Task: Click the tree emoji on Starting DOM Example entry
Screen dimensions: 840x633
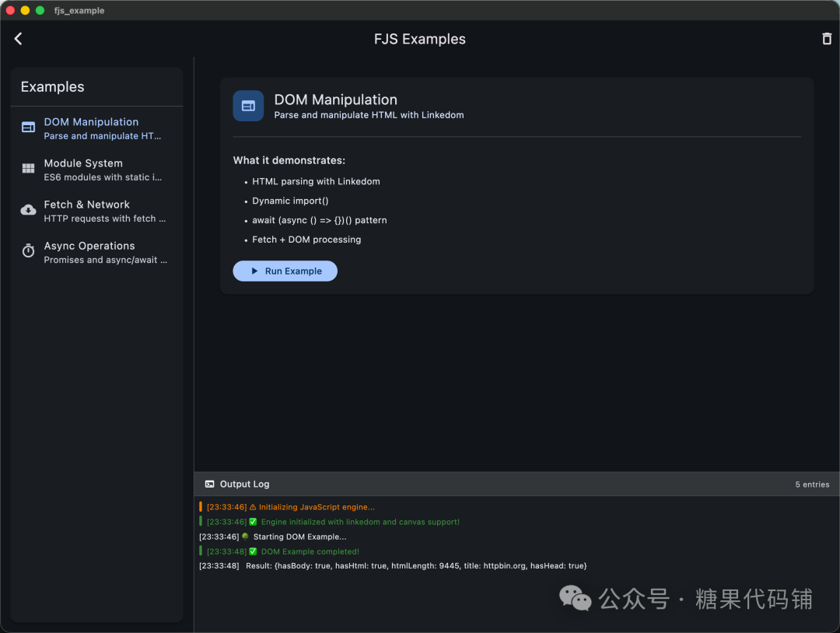Action: (245, 537)
